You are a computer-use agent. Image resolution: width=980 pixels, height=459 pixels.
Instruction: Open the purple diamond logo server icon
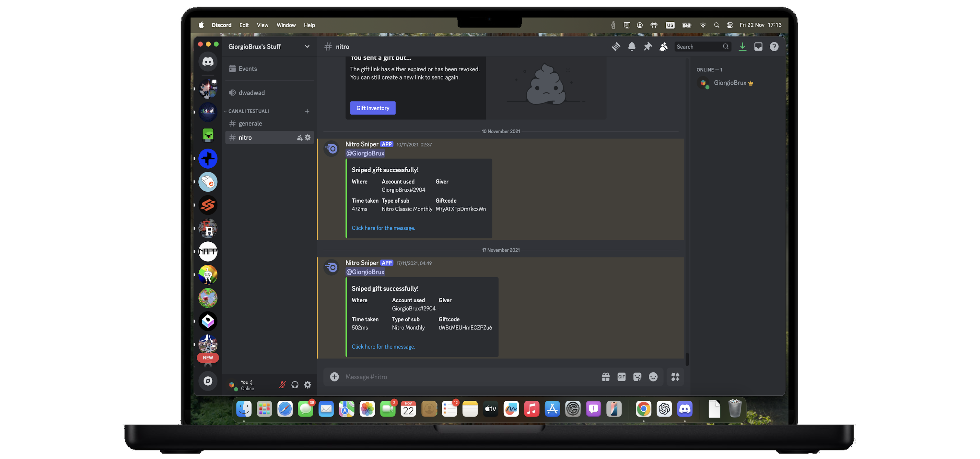click(208, 321)
